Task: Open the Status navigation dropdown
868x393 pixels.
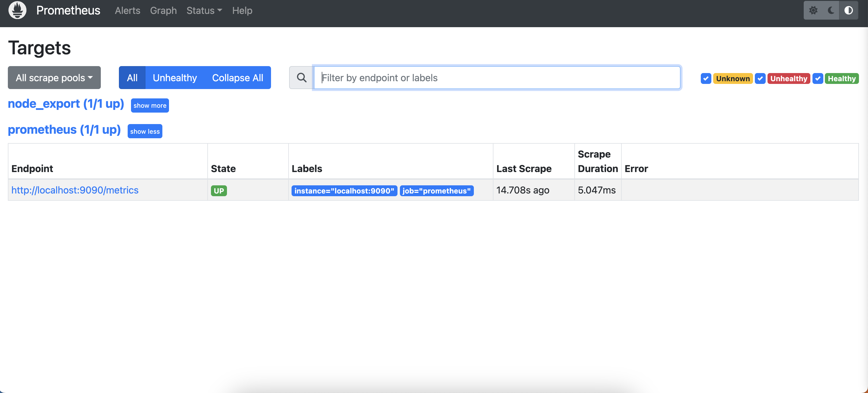Action: pos(204,11)
